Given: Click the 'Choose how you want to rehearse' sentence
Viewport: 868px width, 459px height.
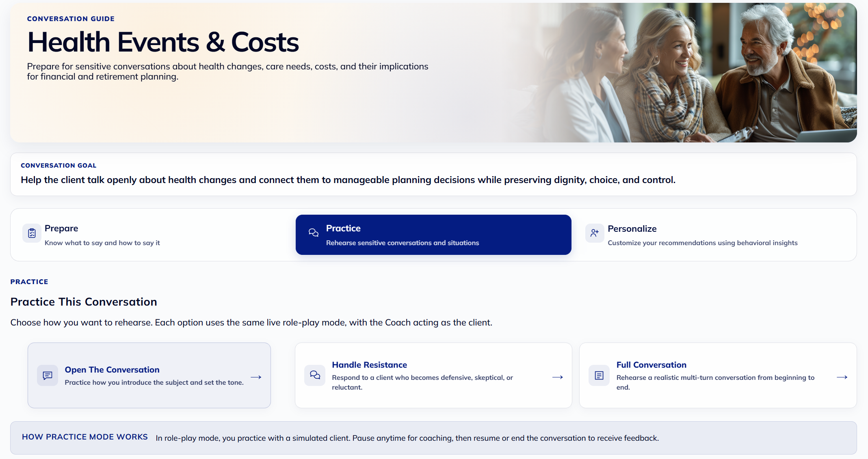Looking at the screenshot, I should pos(251,322).
